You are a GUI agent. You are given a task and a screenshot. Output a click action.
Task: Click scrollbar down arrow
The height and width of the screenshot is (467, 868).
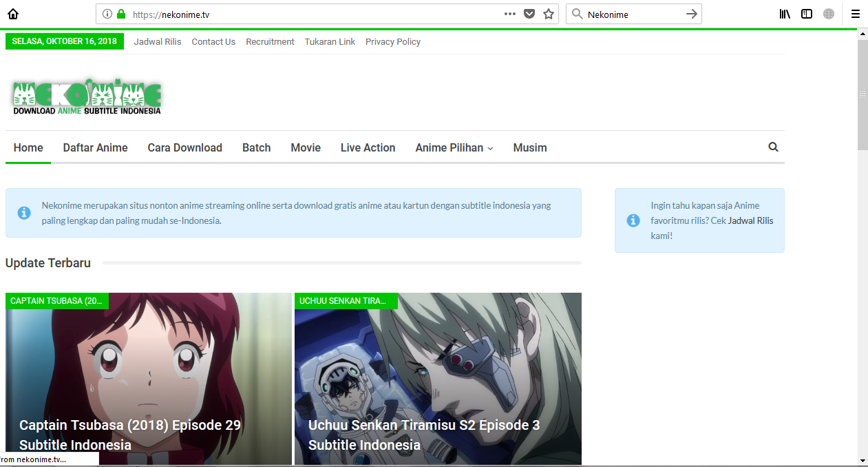862,459
